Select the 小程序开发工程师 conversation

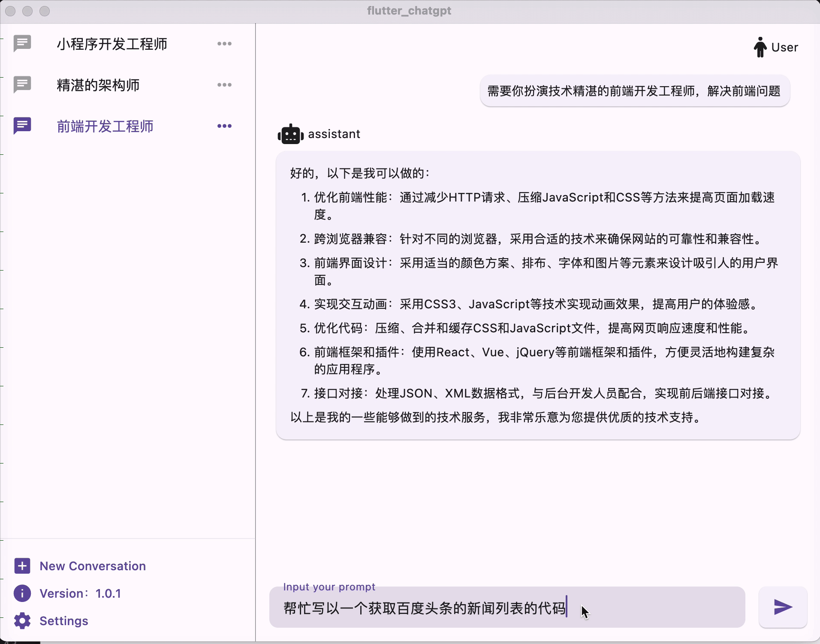click(x=112, y=44)
